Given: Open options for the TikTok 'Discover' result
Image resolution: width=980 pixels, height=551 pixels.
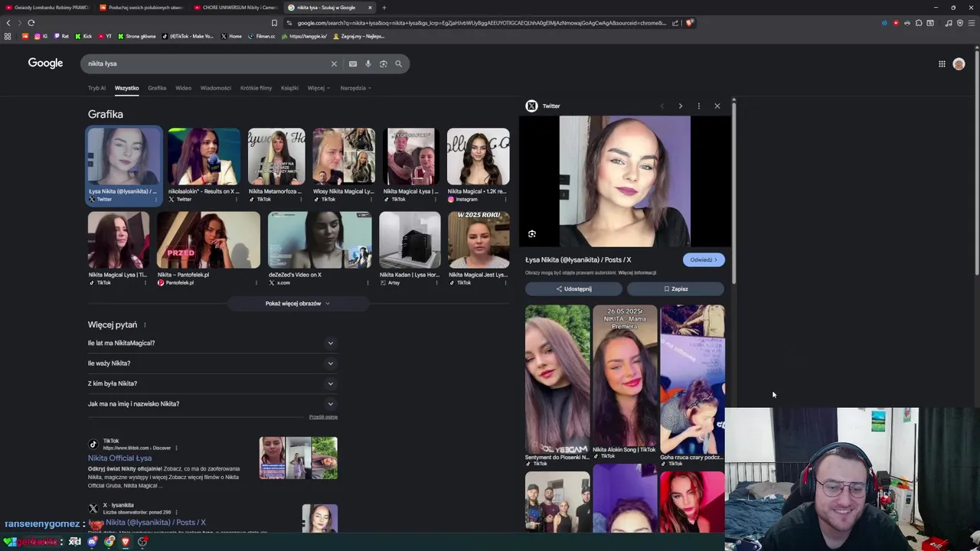Looking at the screenshot, I should click(176, 448).
